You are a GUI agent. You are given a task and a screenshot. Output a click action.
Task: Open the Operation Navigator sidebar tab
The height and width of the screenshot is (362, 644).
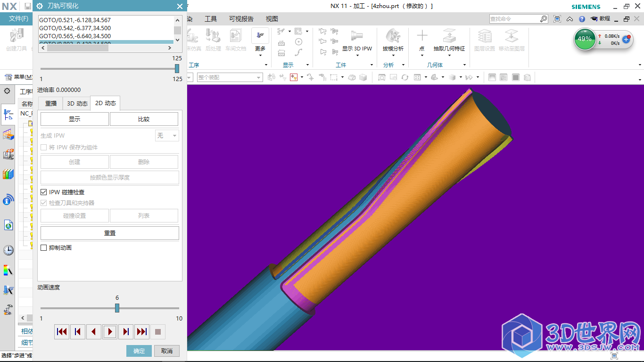tap(8, 114)
